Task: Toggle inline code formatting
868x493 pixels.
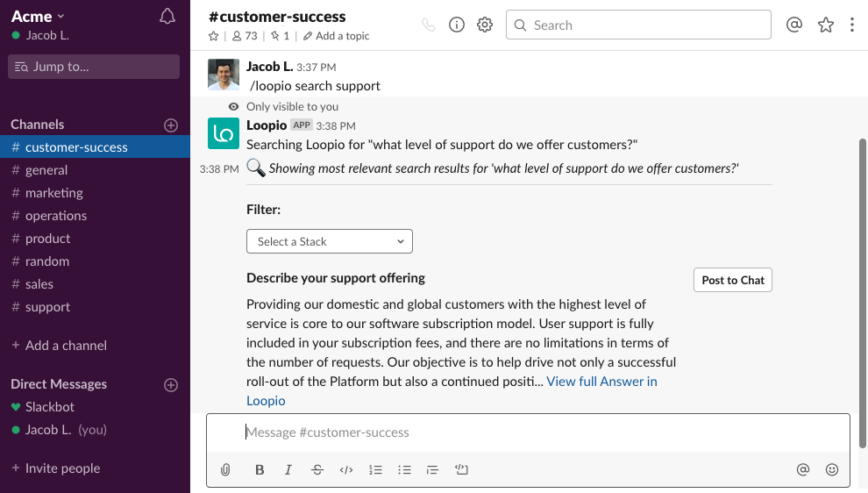Action: [346, 469]
